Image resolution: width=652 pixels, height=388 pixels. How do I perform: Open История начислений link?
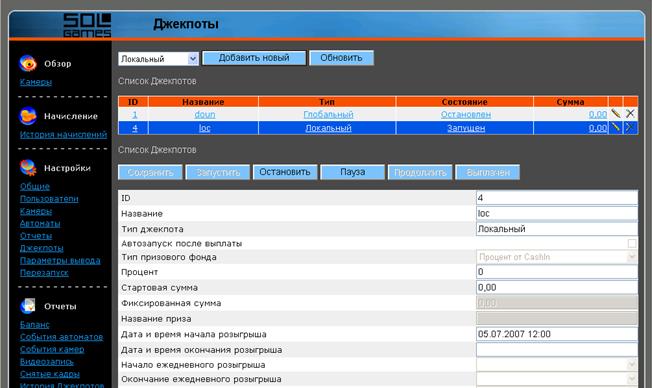[x=63, y=134]
